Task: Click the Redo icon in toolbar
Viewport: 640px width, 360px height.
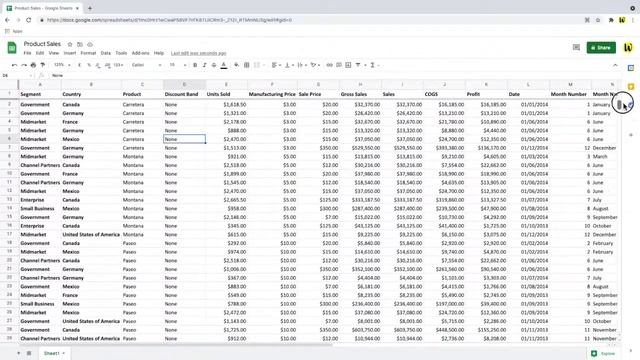Action: click(x=24, y=65)
